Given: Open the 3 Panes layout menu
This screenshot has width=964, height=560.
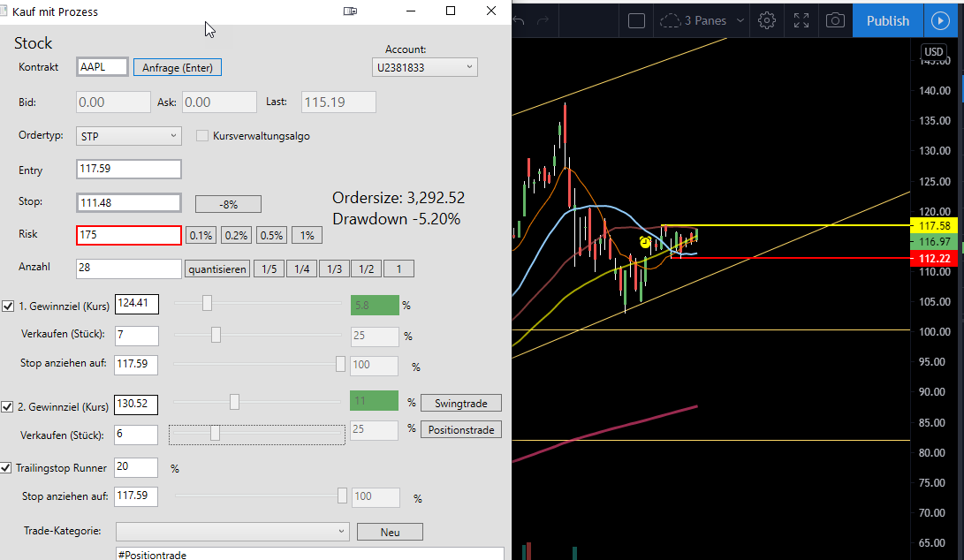Looking at the screenshot, I should 702,20.
